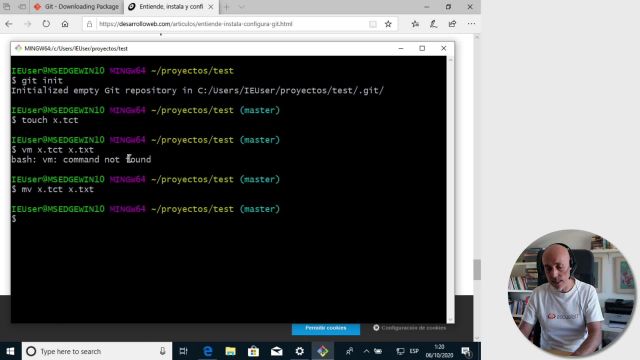Click the battery tray icon

(x=378, y=351)
